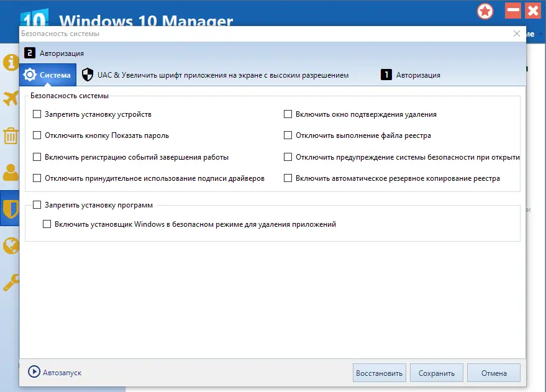Image resolution: width=546 pixels, height=392 pixels.
Task: Click the Windows 10 Manager logo
Action: tap(34, 19)
